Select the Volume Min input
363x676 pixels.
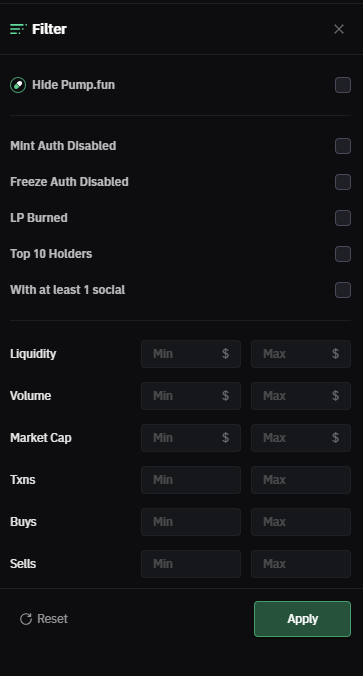pos(191,396)
